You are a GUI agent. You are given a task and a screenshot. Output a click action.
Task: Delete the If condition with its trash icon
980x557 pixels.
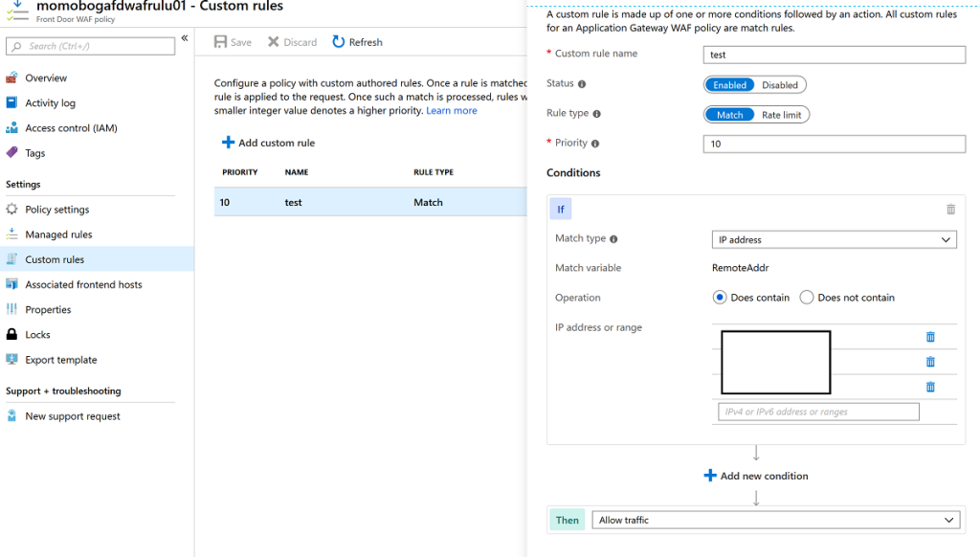tap(950, 210)
